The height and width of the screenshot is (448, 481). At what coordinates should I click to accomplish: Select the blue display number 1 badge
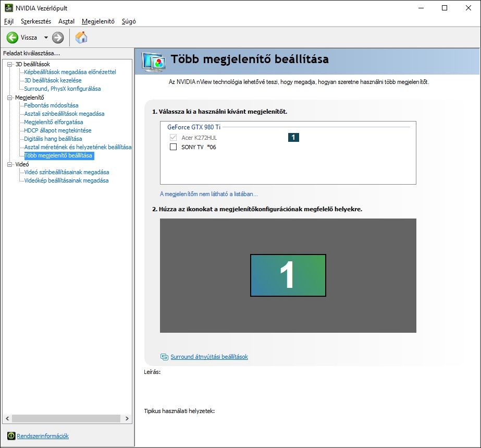tap(293, 137)
